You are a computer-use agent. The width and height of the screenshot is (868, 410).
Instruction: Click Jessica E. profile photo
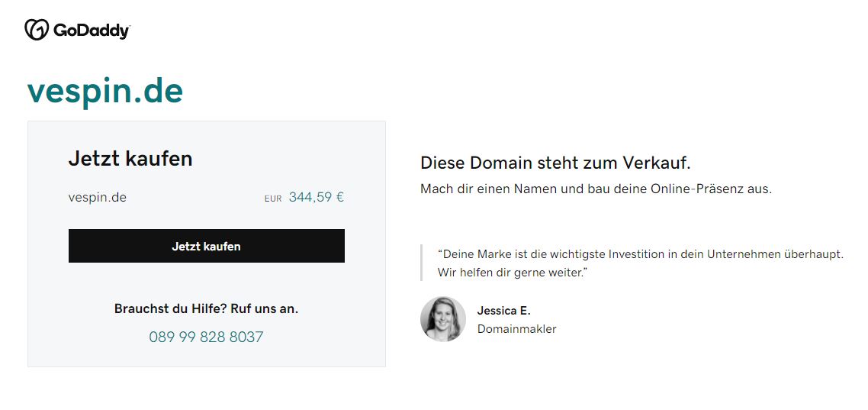pyautogui.click(x=443, y=319)
